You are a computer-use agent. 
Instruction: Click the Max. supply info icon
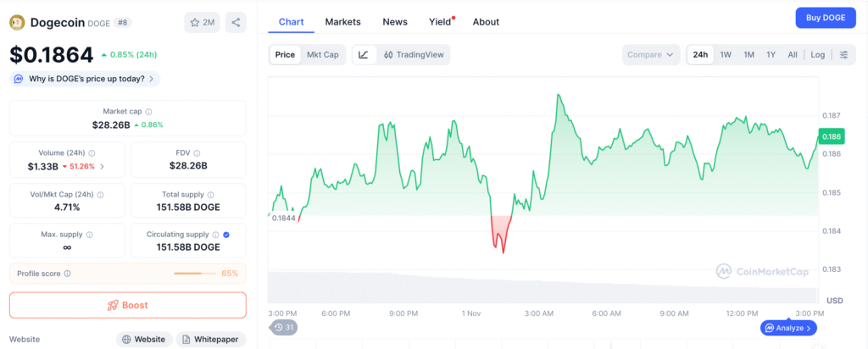point(90,235)
